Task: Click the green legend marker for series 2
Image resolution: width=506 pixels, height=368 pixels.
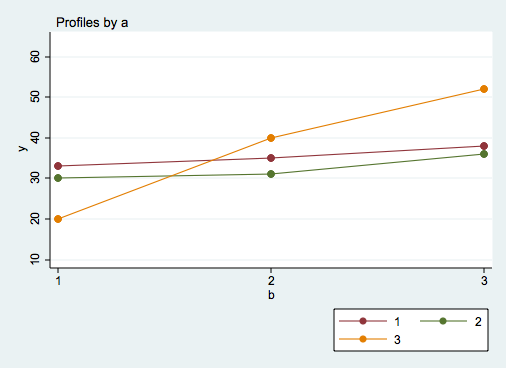Action: (443, 321)
